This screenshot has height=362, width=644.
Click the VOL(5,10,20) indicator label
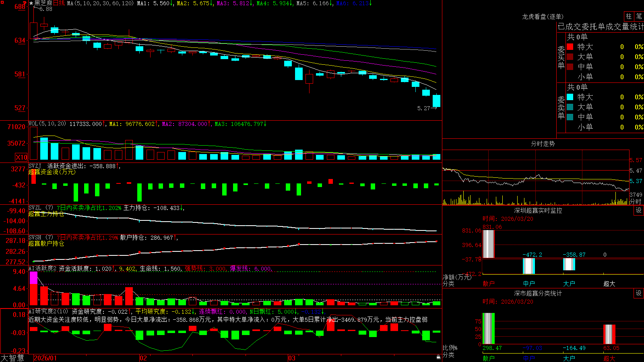(x=47, y=124)
